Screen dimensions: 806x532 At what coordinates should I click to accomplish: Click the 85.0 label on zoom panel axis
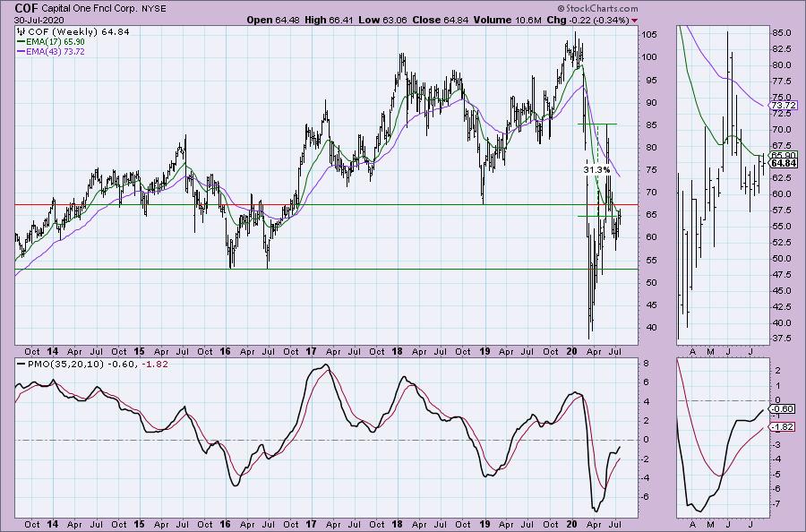[x=781, y=33]
